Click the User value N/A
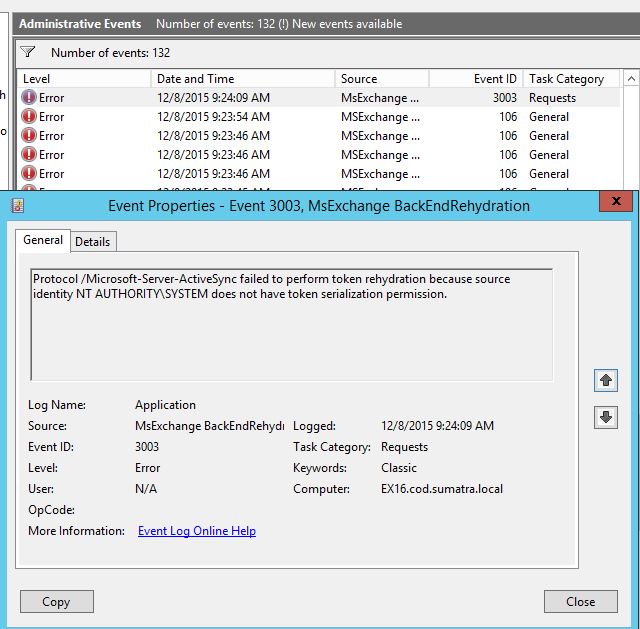 click(146, 489)
